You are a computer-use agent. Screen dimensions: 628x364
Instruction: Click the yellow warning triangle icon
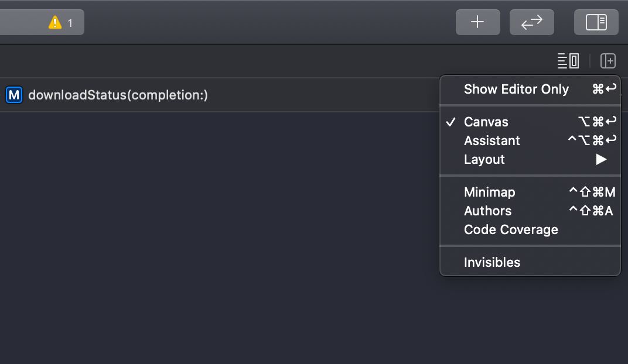[55, 22]
